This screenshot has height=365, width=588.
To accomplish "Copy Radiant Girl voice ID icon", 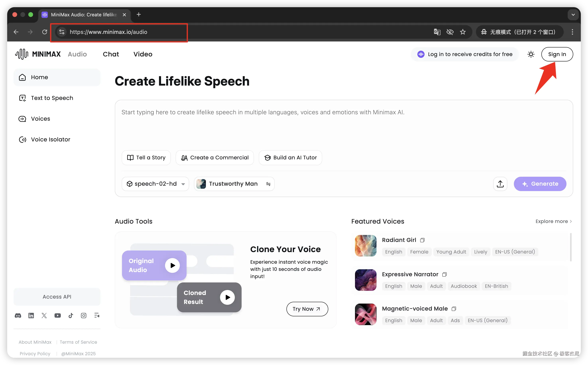I will click(x=422, y=240).
